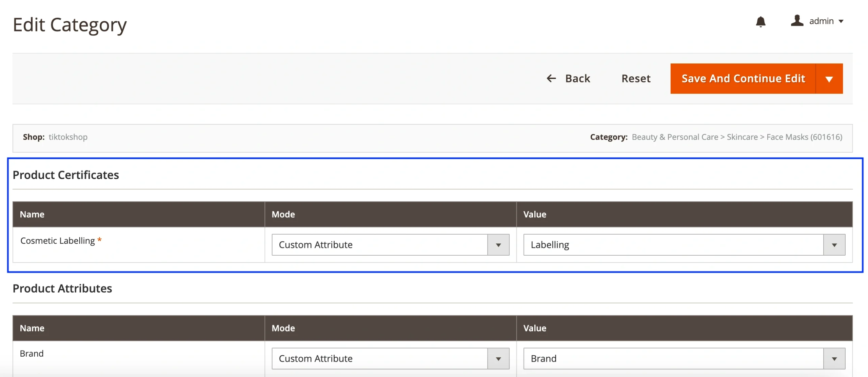Click Cosmetic Labelling mode dropdown arrow

(x=498, y=245)
